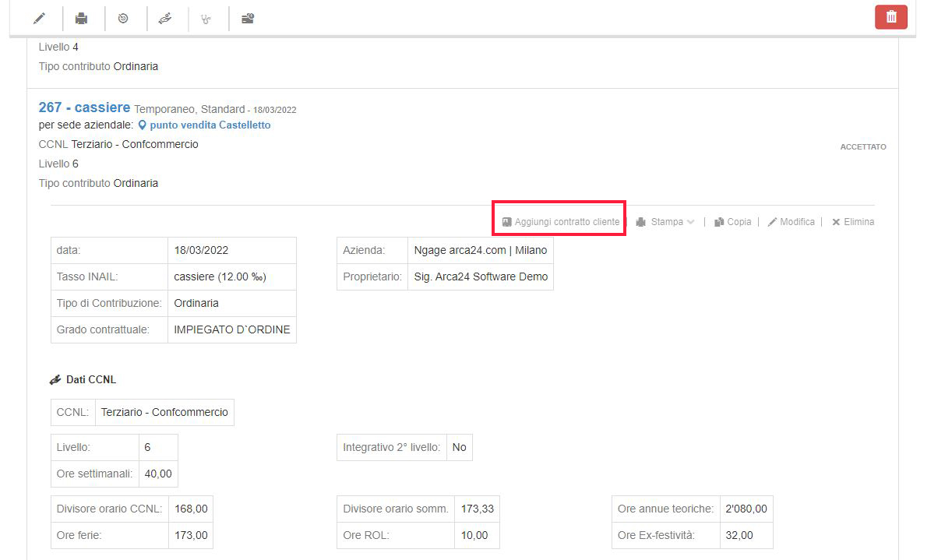The height and width of the screenshot is (560, 952).
Task: Select the Ore ROL value 10,00
Action: click(477, 536)
